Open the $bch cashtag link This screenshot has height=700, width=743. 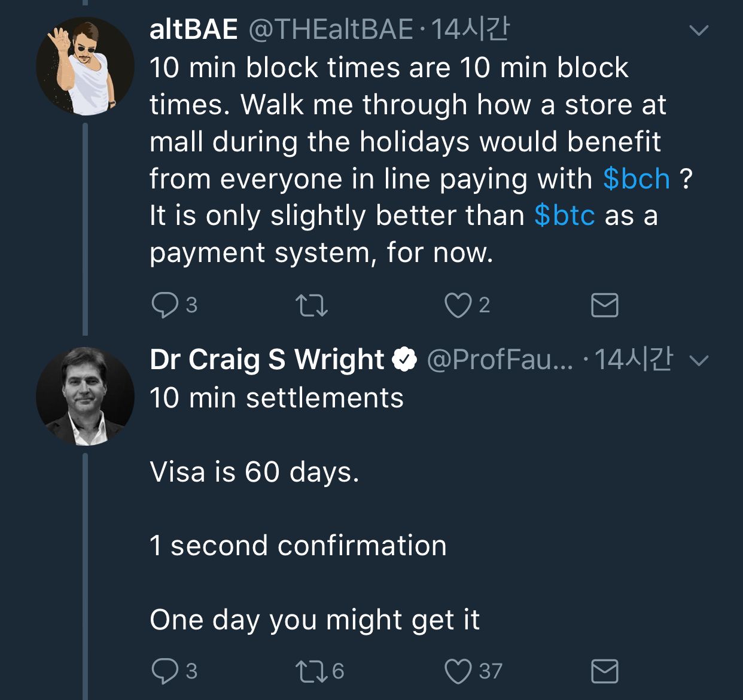(637, 179)
